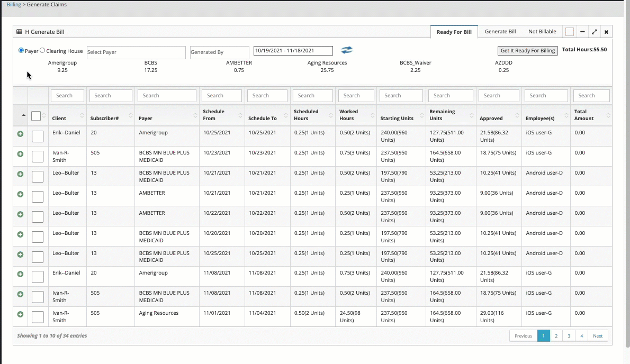The width and height of the screenshot is (630, 364).
Task: Expand Ivan-R-Smith row scheduled 11/08/2021
Action: pos(20,294)
